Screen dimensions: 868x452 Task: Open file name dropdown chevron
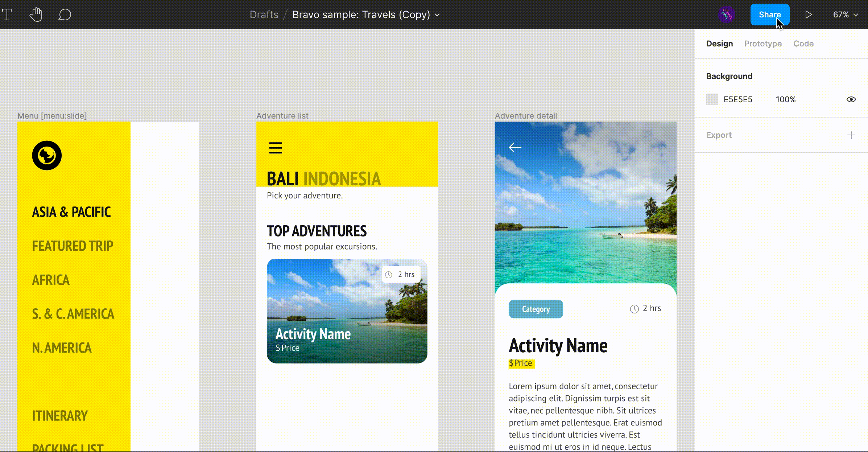[x=438, y=15]
